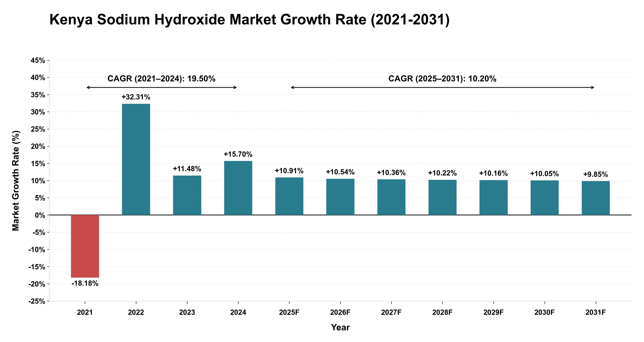Click the '40%' y-axis tick label
Image resolution: width=644 pixels, height=342 pixels.
tap(38, 78)
